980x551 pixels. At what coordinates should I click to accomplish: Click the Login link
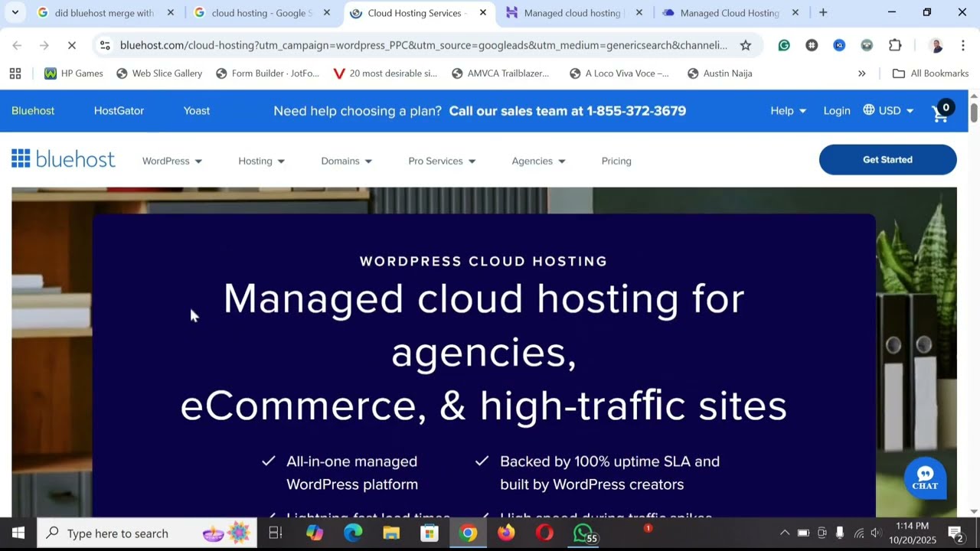click(837, 111)
